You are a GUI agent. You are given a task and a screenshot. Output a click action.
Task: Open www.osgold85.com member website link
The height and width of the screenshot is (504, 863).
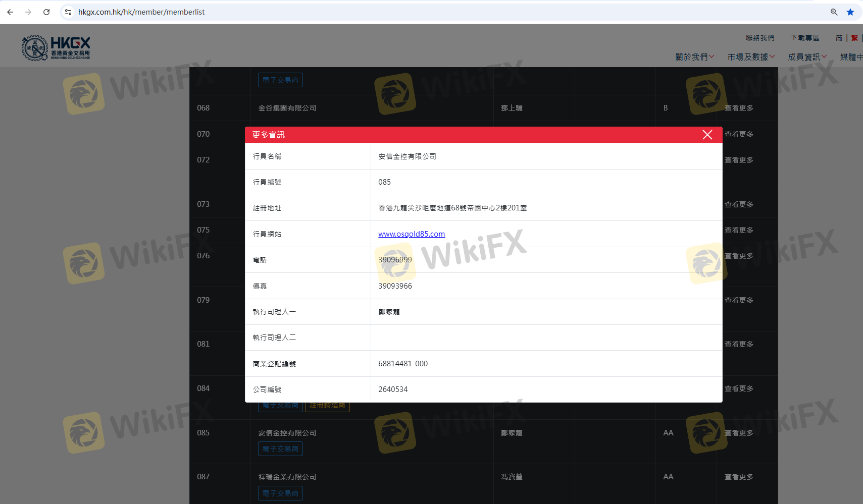[411, 234]
